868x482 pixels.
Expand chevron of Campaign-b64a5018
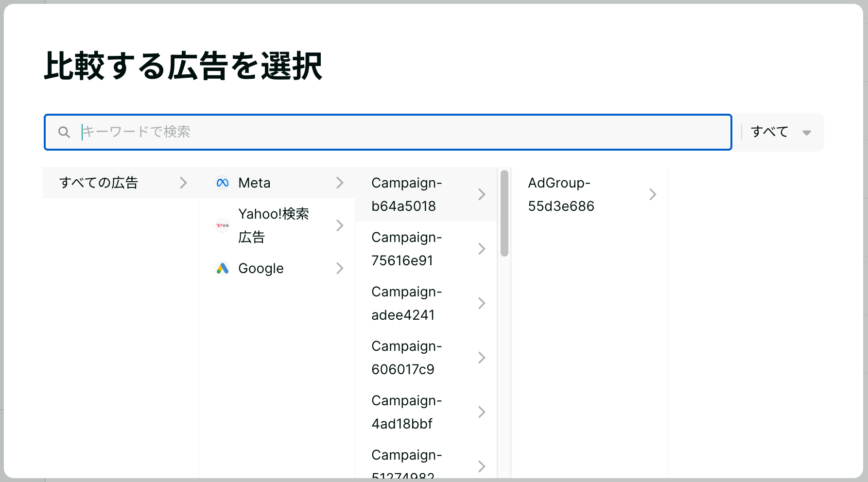482,194
